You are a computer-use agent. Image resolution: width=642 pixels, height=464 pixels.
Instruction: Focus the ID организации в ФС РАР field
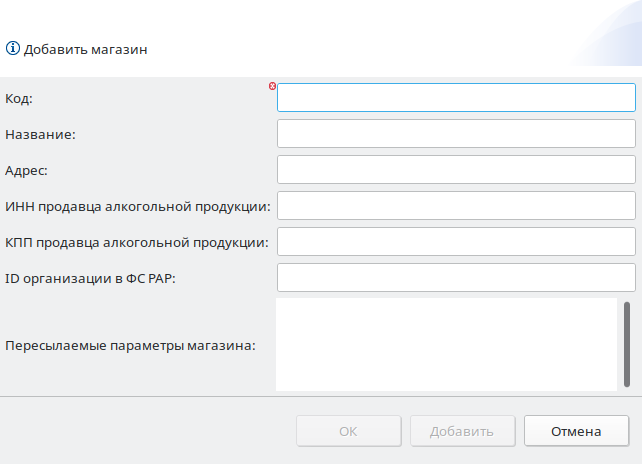click(x=456, y=278)
